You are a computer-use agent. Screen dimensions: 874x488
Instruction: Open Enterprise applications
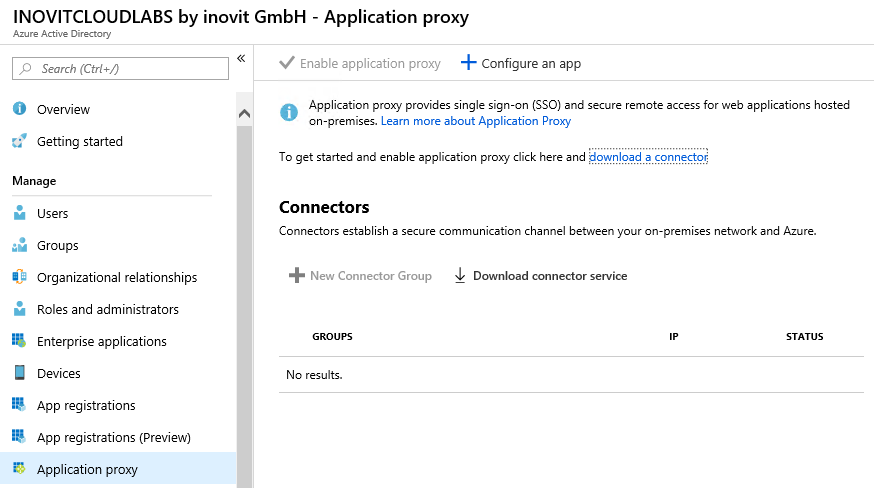(x=118, y=341)
